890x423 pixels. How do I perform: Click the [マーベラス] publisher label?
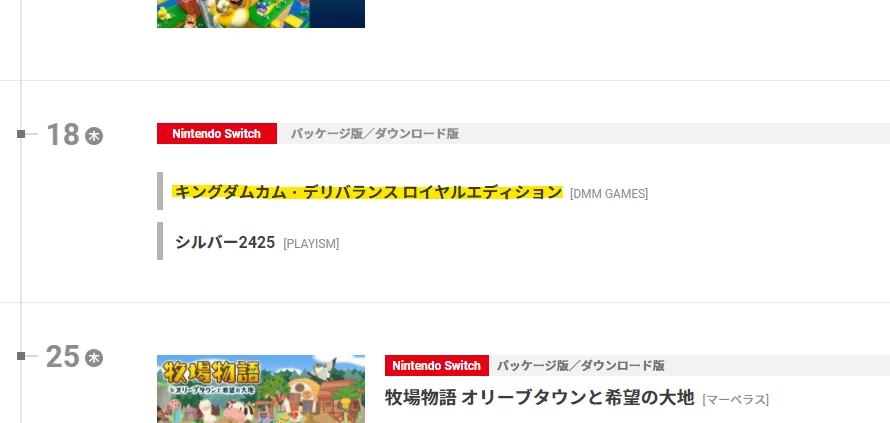(736, 399)
